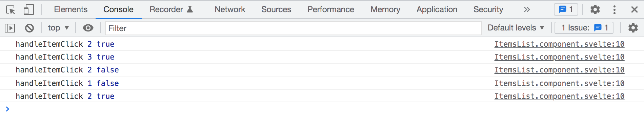Open source link for handleItemClick 1 false
The width and height of the screenshot is (644, 130).
pos(559,83)
